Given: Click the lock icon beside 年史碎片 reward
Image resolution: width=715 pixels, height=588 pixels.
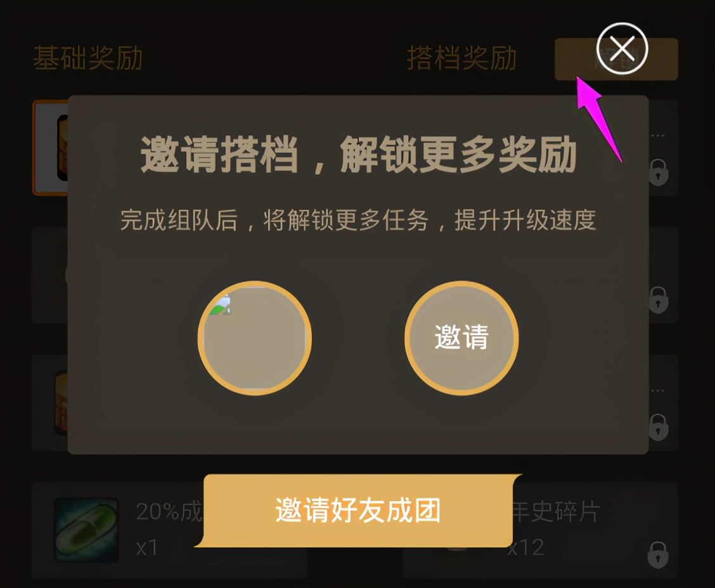Looking at the screenshot, I should tap(658, 554).
